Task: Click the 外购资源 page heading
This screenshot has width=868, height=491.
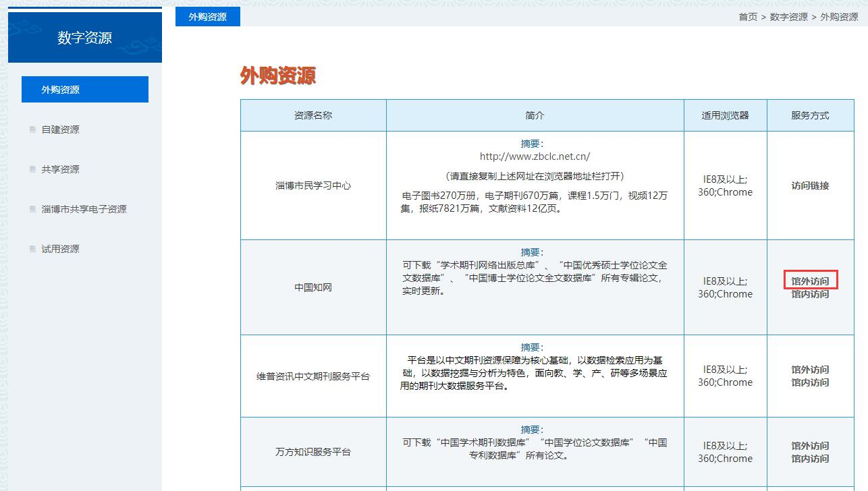Action: click(x=278, y=76)
